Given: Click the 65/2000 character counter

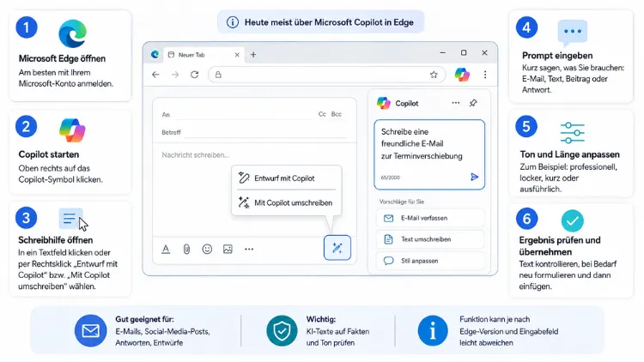Looking at the screenshot, I should click(x=390, y=178).
